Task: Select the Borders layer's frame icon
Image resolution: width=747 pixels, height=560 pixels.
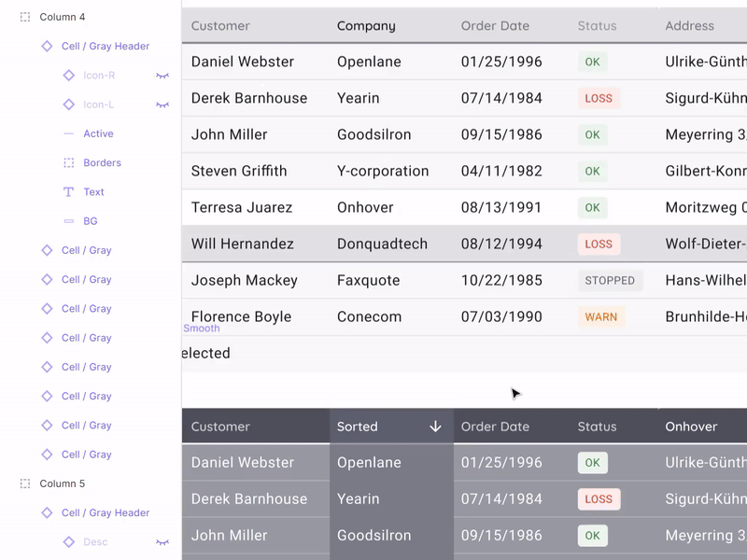Action: pos(71,162)
